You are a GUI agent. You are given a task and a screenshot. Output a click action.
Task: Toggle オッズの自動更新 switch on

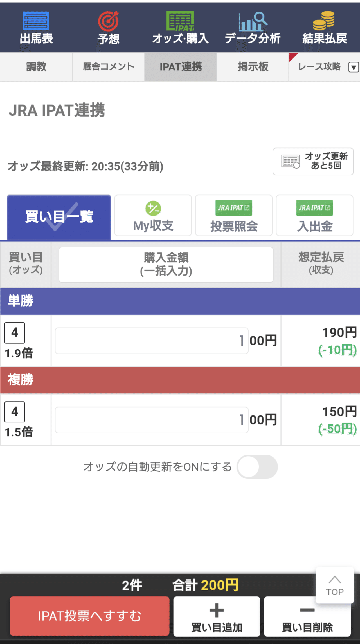coord(257,467)
